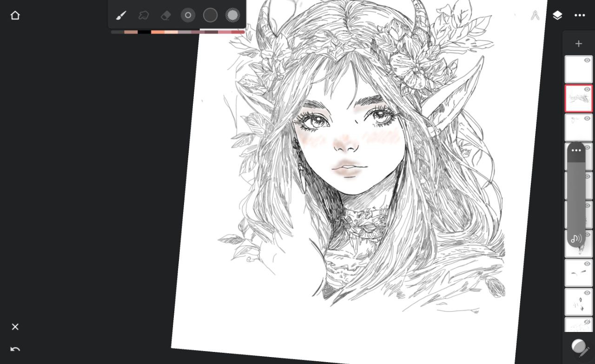The height and width of the screenshot is (364, 595).
Task: Go to the Home screen
Action: pyautogui.click(x=15, y=15)
